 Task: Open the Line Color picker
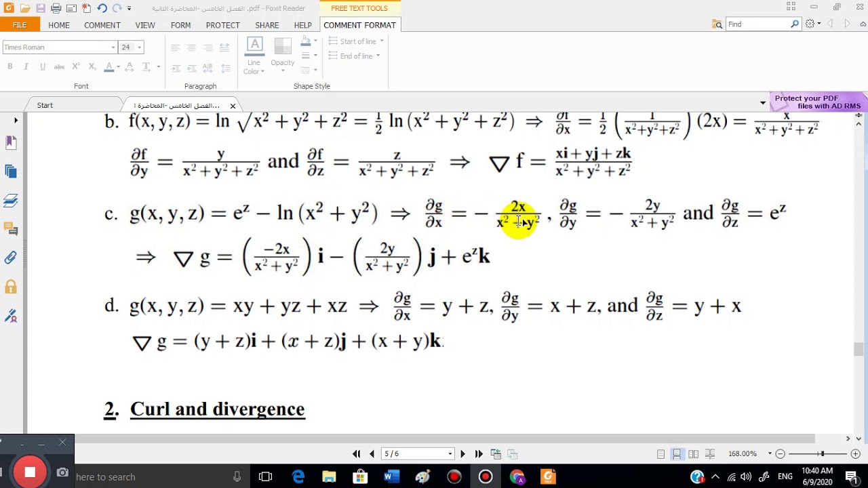coord(254,56)
